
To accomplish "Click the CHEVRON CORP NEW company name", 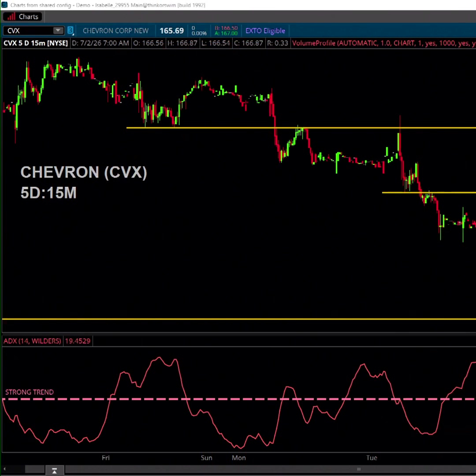I will [x=116, y=31].
